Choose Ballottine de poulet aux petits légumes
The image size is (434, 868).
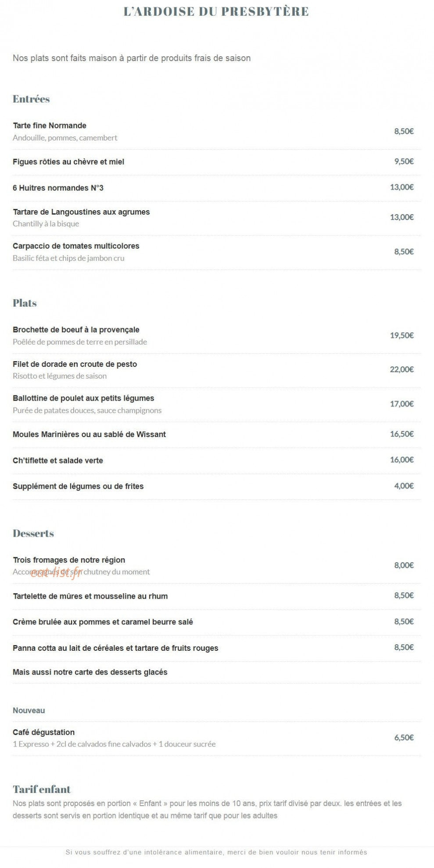coord(83,398)
